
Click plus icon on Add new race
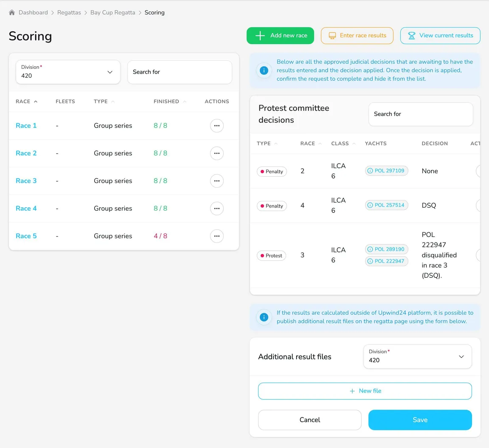click(260, 36)
